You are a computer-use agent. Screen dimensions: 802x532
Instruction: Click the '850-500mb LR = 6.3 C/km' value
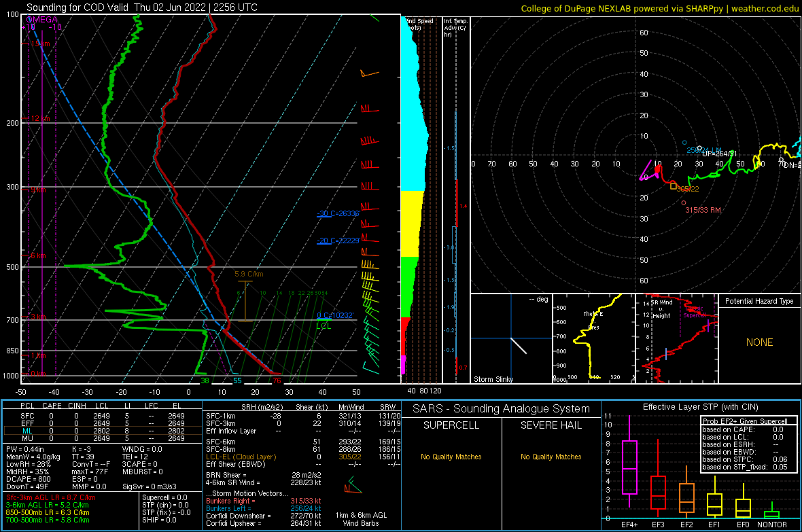tap(47, 512)
